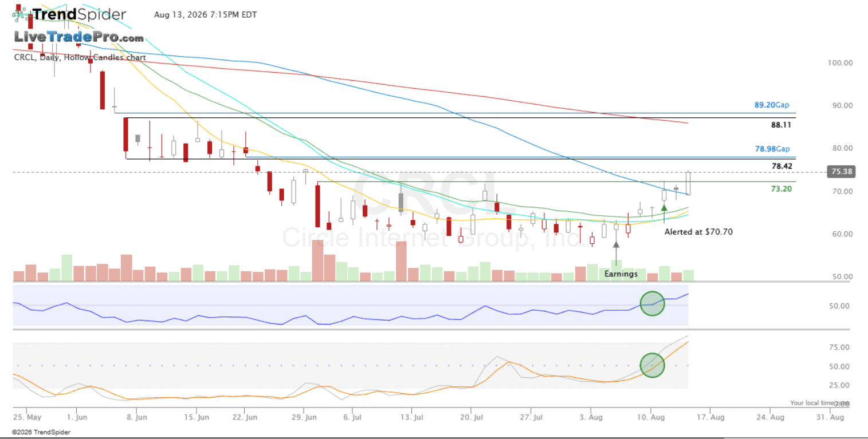Click the CRCL, Daily, Hollow Candles chart title
The height and width of the screenshot is (439, 868).
(80, 57)
